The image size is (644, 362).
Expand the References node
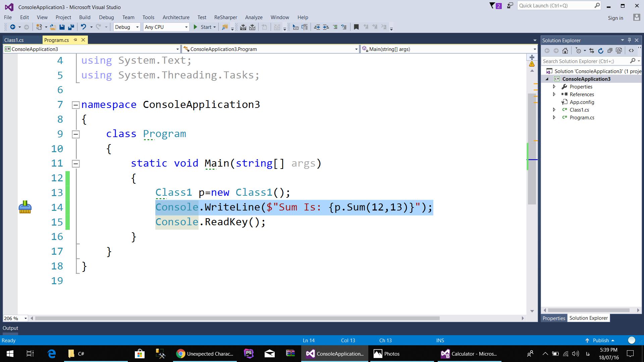click(554, 95)
